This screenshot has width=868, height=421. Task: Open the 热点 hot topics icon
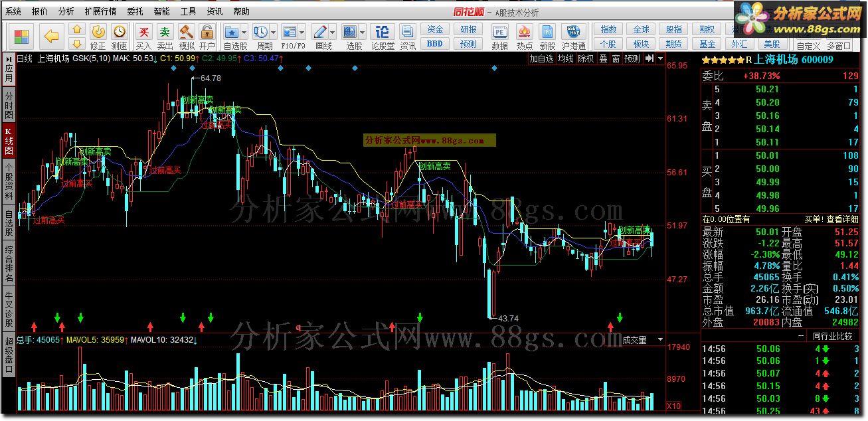click(x=525, y=37)
